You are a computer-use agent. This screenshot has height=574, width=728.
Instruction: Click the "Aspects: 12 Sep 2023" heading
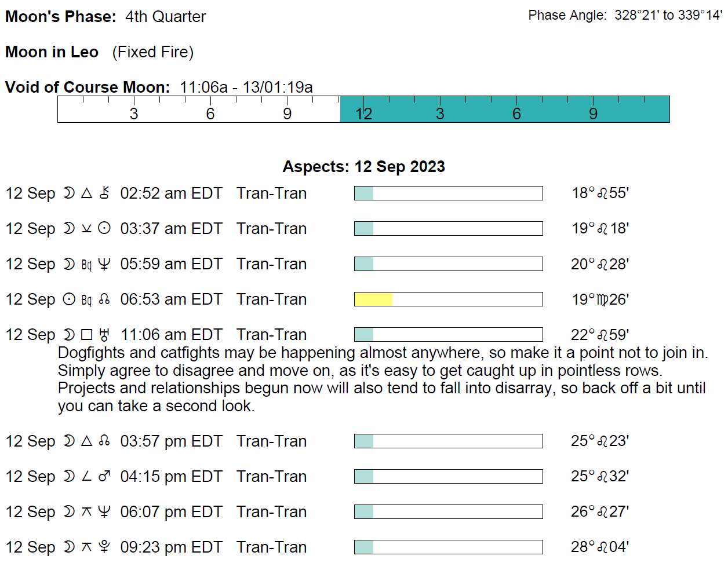[x=363, y=167]
